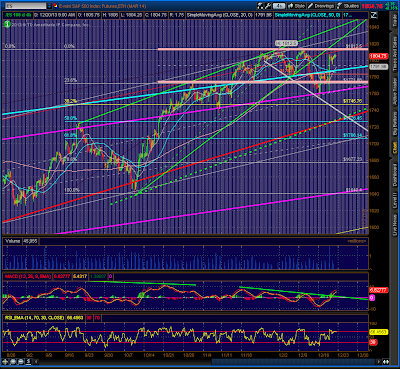Viewport: 400px width, 369px height.
Task: Click the zoom out magnifier icon
Action: 21,362
